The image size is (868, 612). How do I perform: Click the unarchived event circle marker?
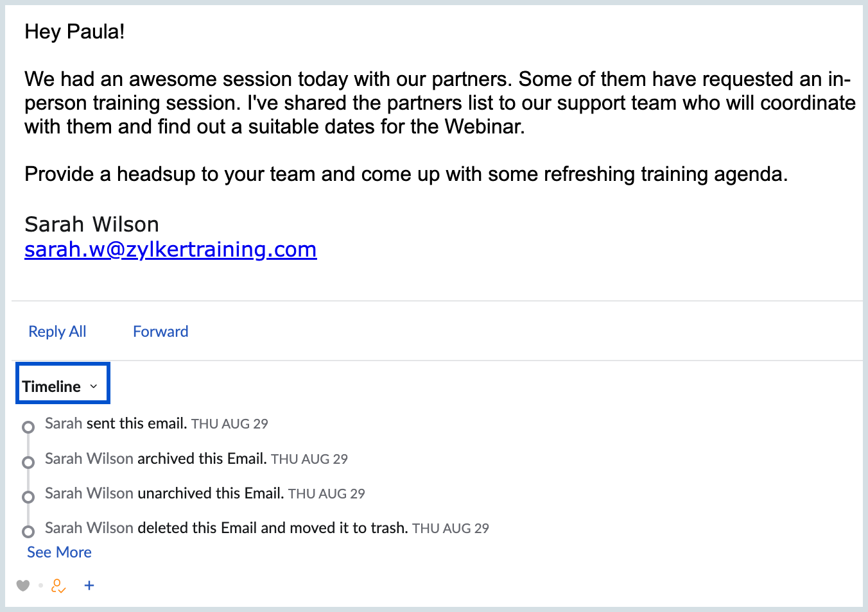(x=28, y=497)
